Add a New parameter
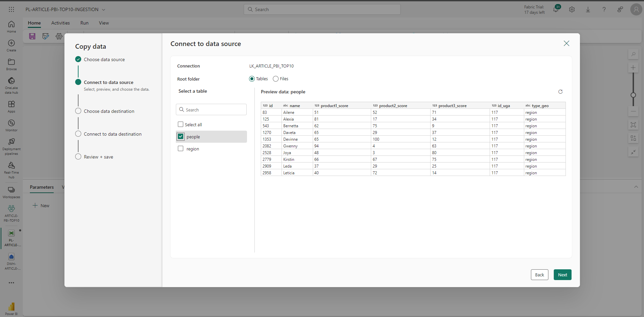 pyautogui.click(x=41, y=206)
